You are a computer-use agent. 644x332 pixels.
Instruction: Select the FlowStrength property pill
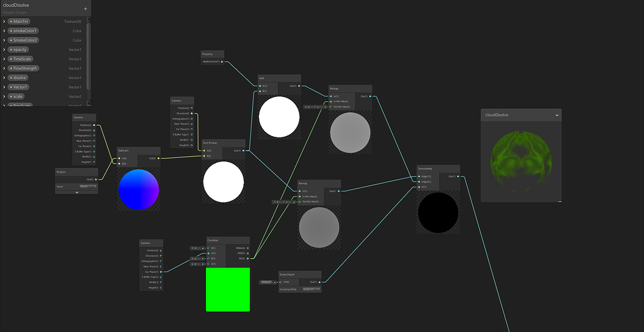point(24,68)
